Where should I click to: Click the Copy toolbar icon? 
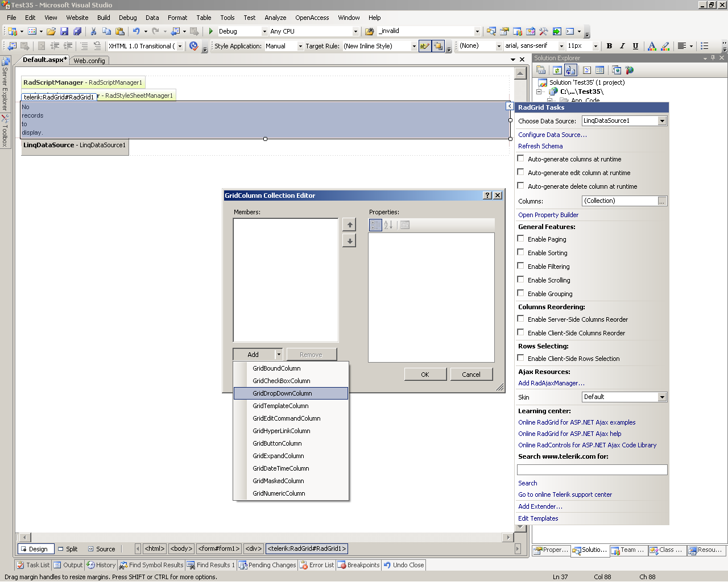click(106, 31)
